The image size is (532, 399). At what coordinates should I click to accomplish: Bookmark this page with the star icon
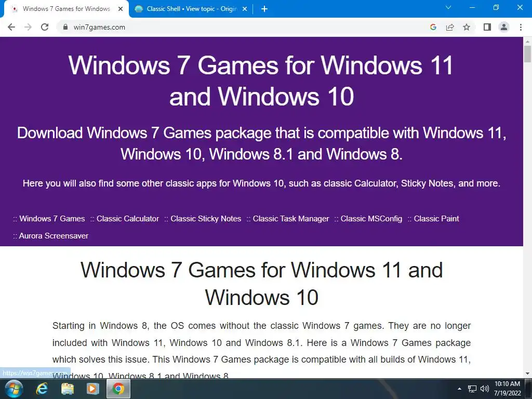pos(467,27)
